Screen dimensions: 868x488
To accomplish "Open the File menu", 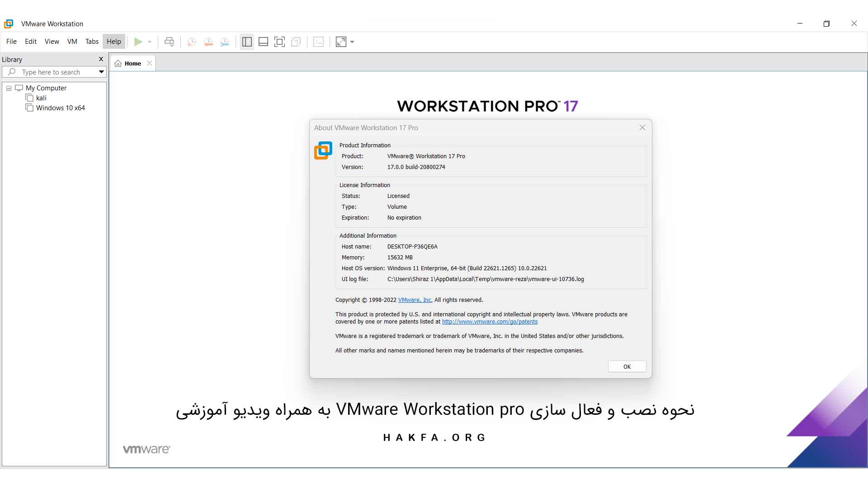I will [x=11, y=42].
